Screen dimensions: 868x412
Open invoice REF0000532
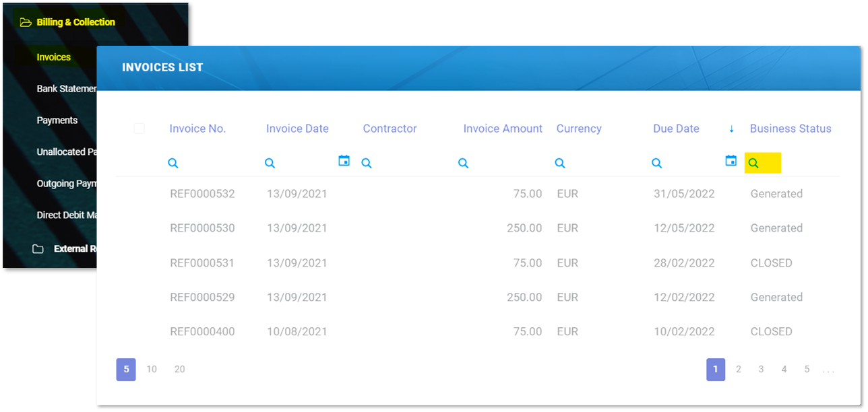tap(202, 194)
